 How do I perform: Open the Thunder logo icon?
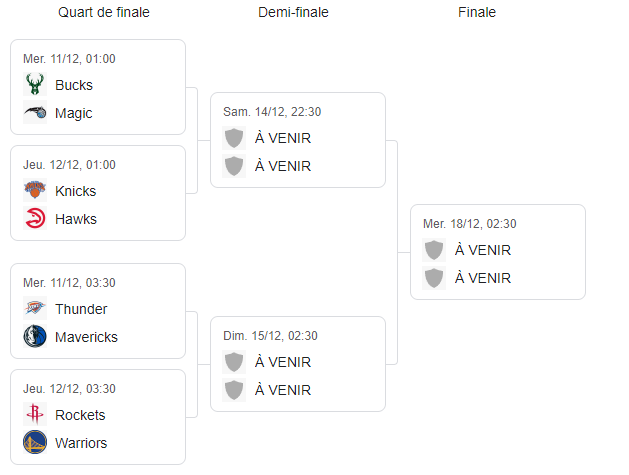point(35,309)
